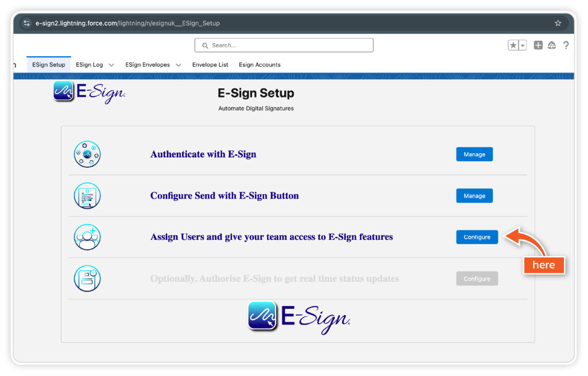Open the Esign Accounts tab

[x=260, y=65]
